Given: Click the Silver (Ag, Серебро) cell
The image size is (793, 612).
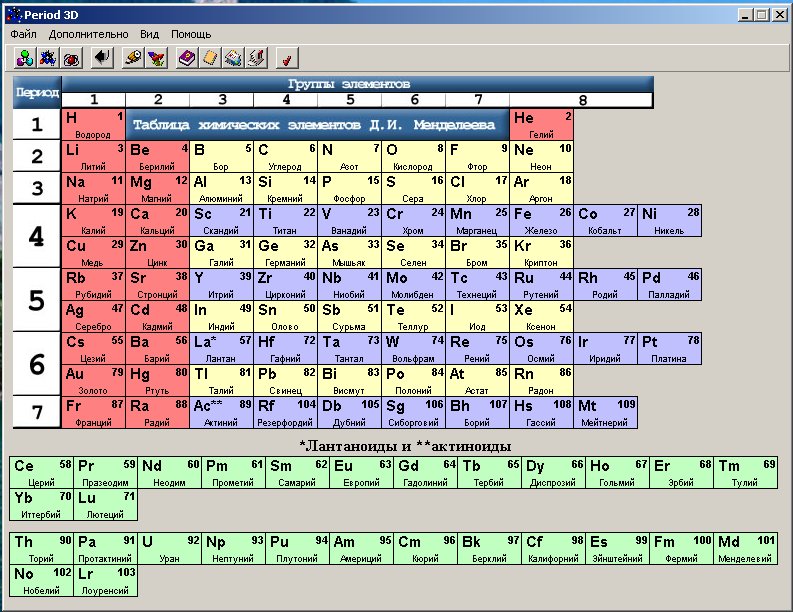Looking at the screenshot, I should click(94, 317).
